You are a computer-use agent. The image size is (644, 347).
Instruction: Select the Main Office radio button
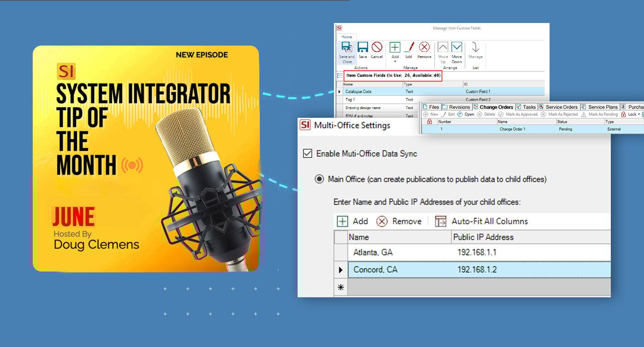coord(319,179)
